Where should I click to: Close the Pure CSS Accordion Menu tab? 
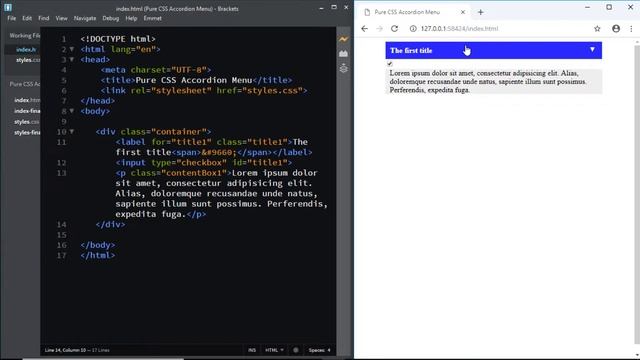tap(463, 12)
